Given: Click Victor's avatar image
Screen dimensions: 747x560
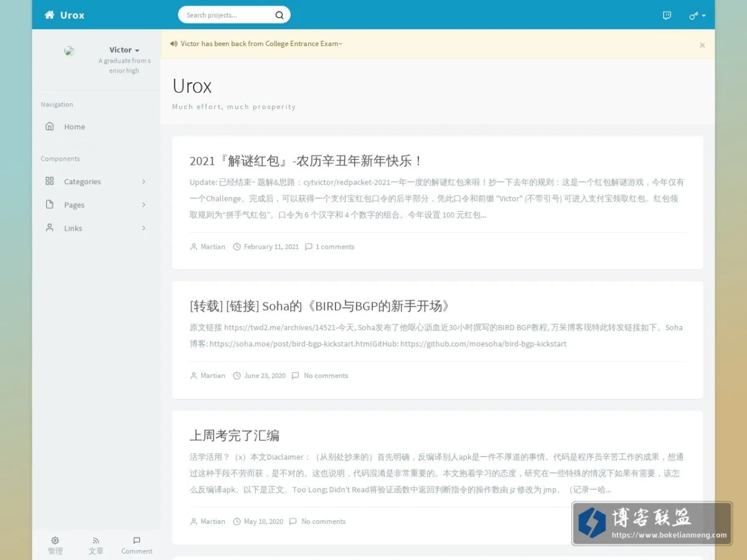Looking at the screenshot, I should coord(69,51).
